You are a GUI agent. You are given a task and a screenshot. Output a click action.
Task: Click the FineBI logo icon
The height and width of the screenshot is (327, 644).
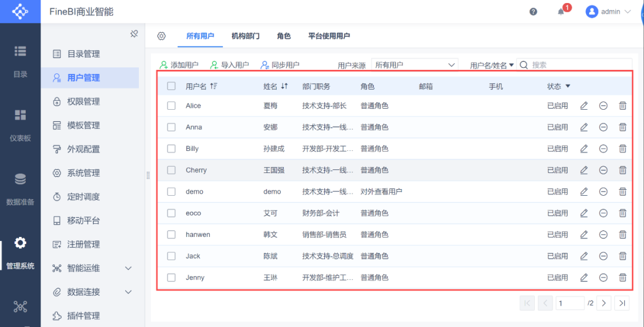[20, 11]
